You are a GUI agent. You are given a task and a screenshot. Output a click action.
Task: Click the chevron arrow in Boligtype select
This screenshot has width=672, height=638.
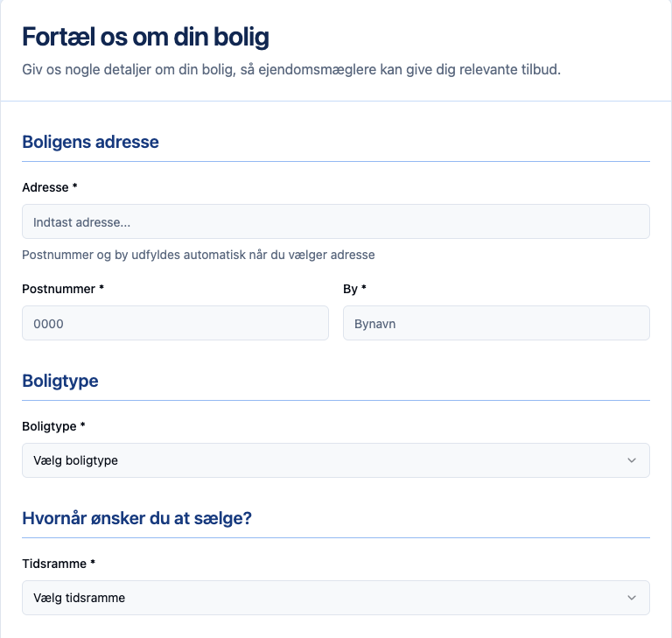click(632, 460)
